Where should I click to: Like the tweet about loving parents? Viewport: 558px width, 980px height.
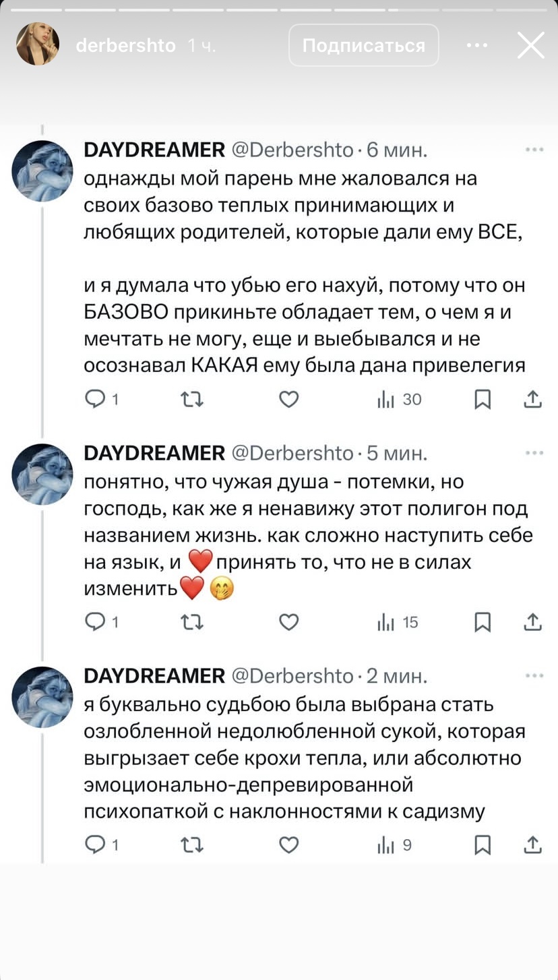(288, 400)
